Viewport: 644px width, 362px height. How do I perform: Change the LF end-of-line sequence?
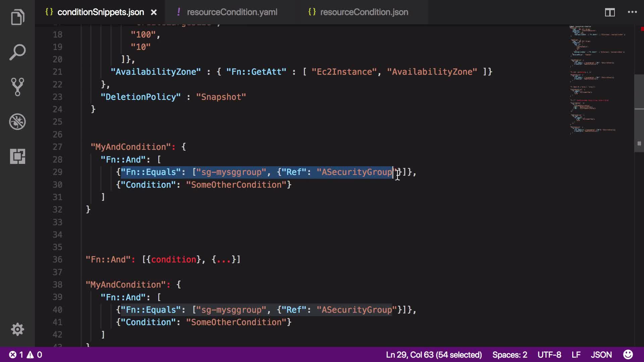point(576,355)
